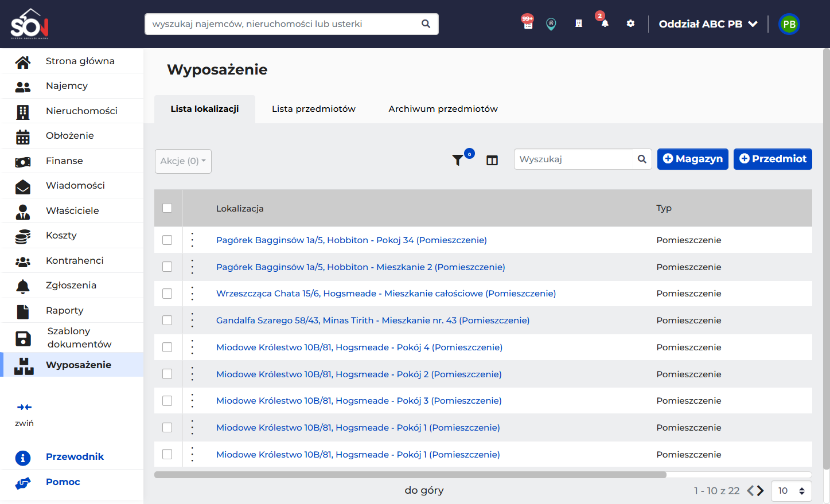Open the calendar icon with 99+ badge

528,23
